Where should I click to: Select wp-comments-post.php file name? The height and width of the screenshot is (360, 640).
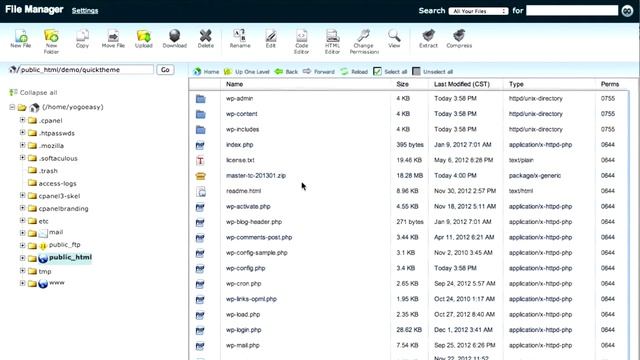tap(259, 237)
